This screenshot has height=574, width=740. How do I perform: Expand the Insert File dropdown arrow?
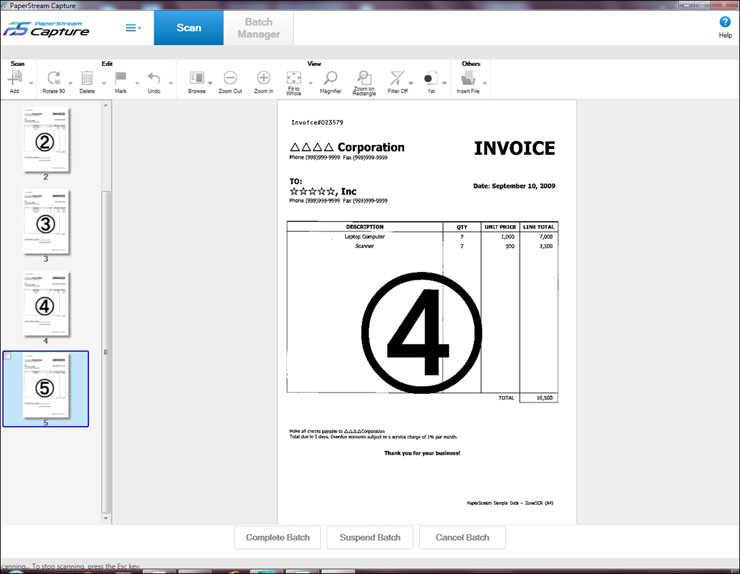pyautogui.click(x=485, y=82)
